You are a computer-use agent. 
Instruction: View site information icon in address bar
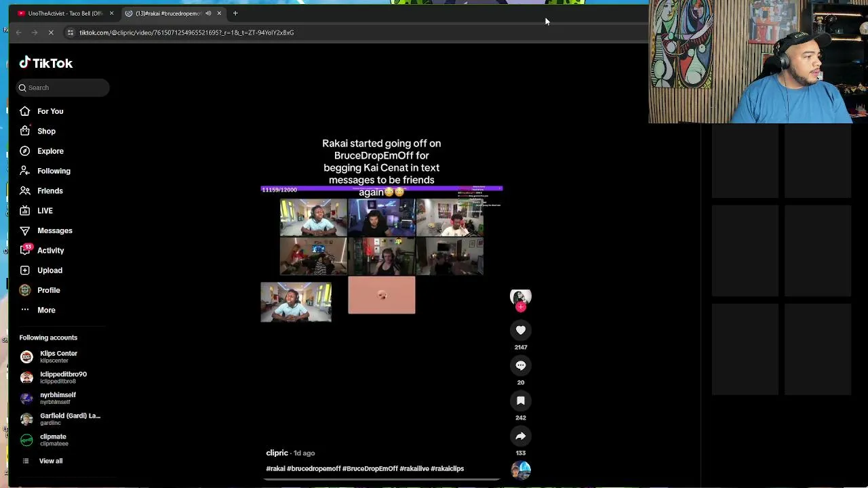[x=70, y=33]
